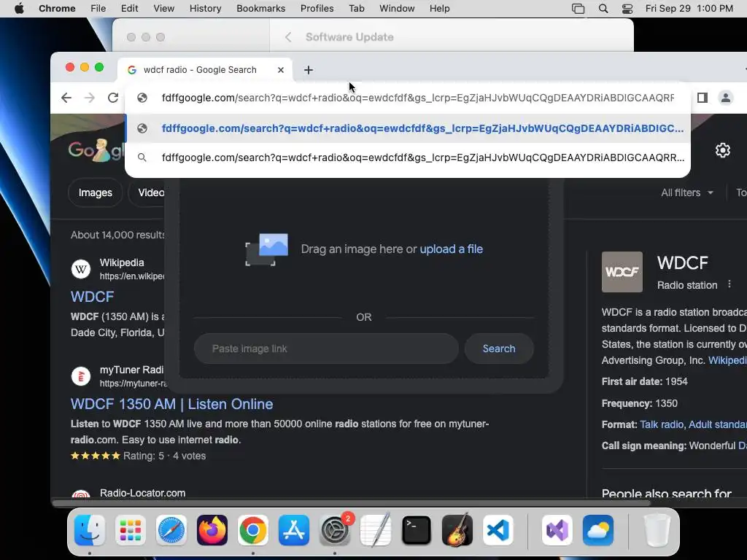This screenshot has width=747, height=560.
Task: Open Finder from the Dock
Action: click(x=90, y=530)
